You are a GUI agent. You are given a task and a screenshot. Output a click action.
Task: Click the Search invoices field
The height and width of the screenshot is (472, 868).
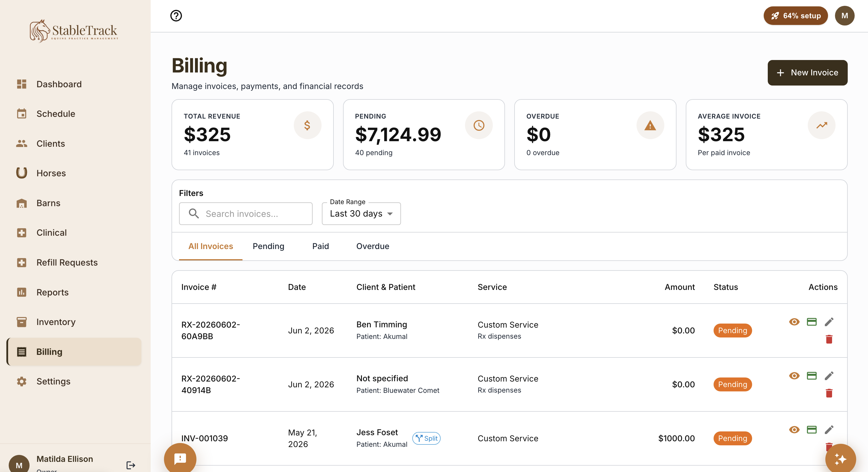(x=246, y=214)
